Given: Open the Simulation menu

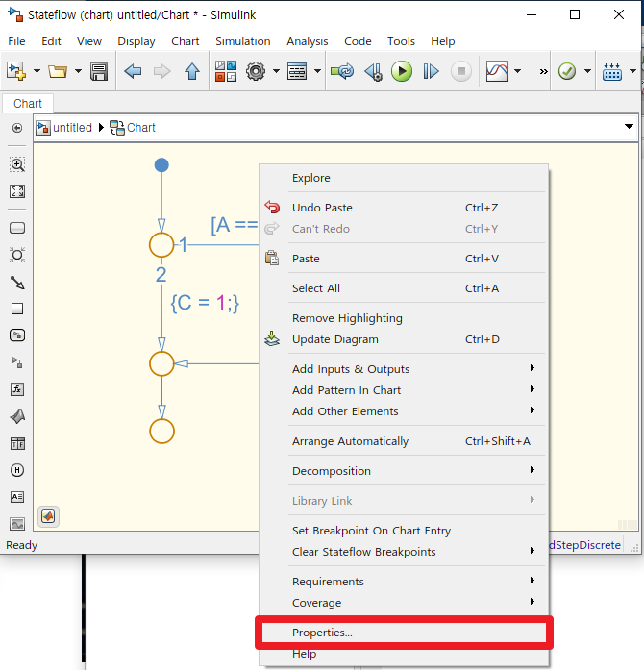Looking at the screenshot, I should pos(243,41).
